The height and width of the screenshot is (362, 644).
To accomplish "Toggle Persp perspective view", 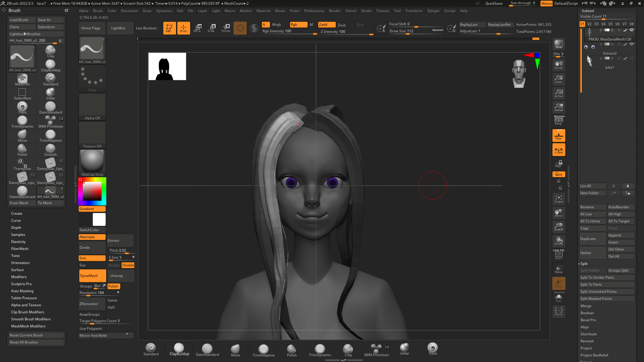I will pyautogui.click(x=558, y=120).
